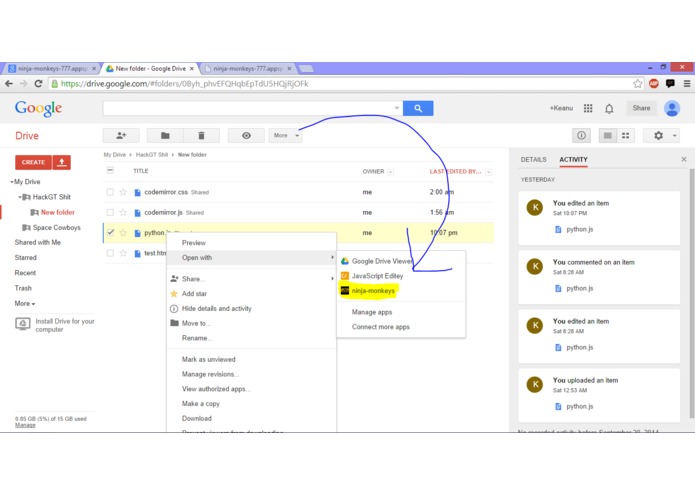Toggle the details info pane icon
This screenshot has height=494, width=695.
point(581,136)
